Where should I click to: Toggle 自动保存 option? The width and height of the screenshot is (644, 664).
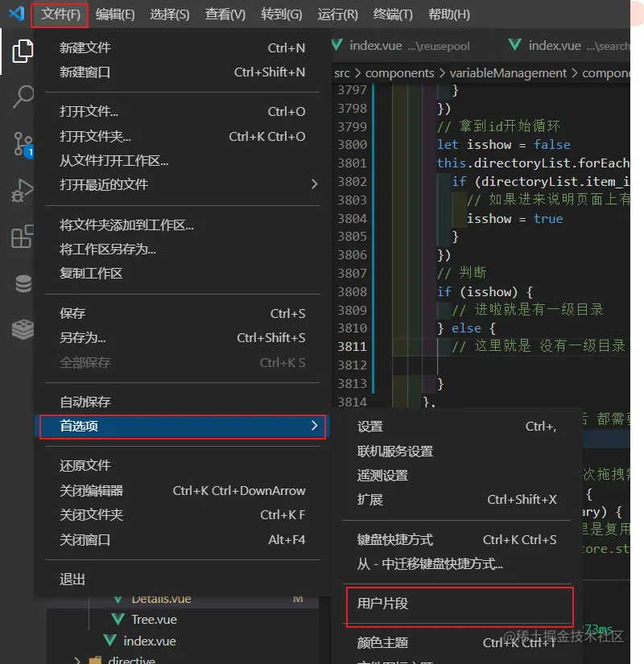(x=182, y=402)
